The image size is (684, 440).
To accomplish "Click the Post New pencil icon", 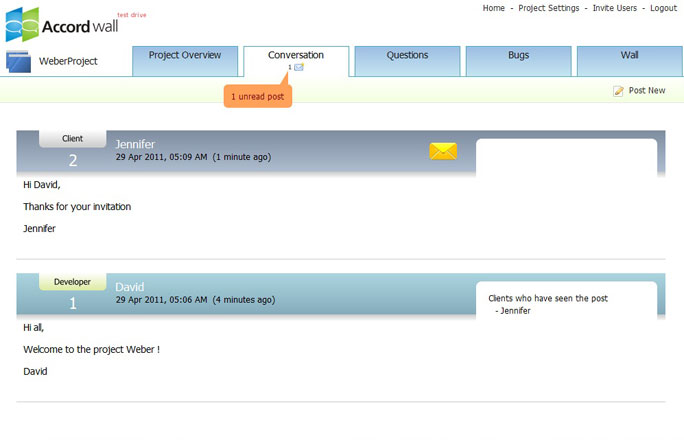I will (619, 91).
